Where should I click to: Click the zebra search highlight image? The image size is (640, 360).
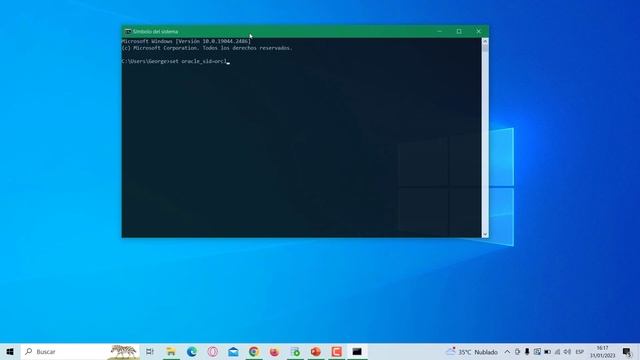point(123,352)
